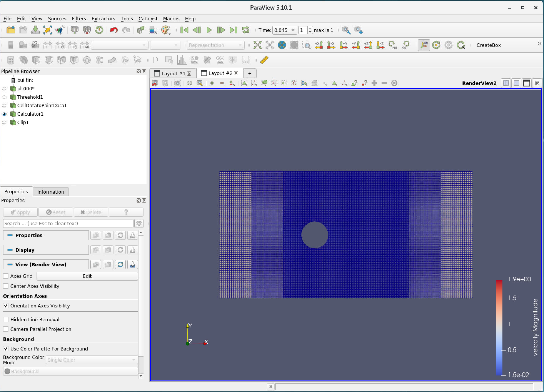
Task: Apply the Clip filter tool
Action: (36, 60)
